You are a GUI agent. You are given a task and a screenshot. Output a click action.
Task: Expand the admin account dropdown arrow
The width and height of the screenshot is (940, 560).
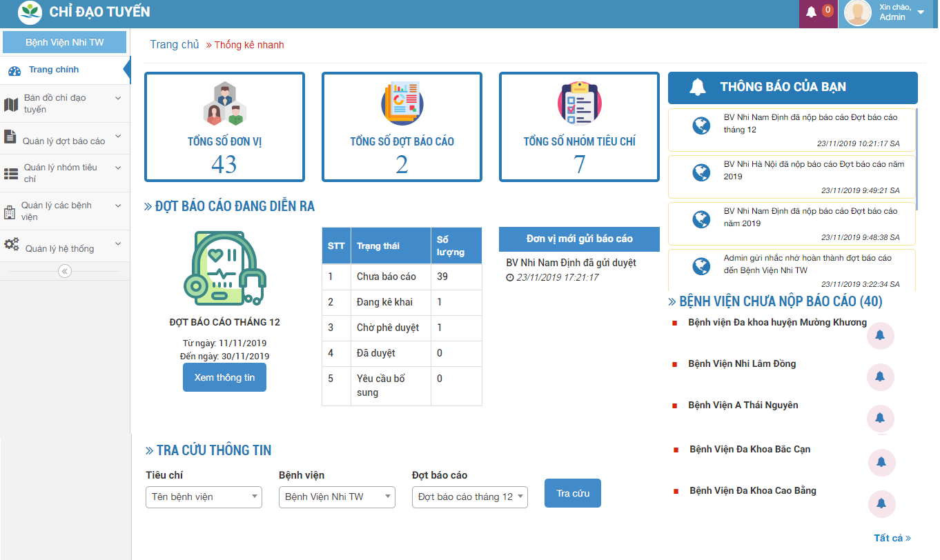921,13
